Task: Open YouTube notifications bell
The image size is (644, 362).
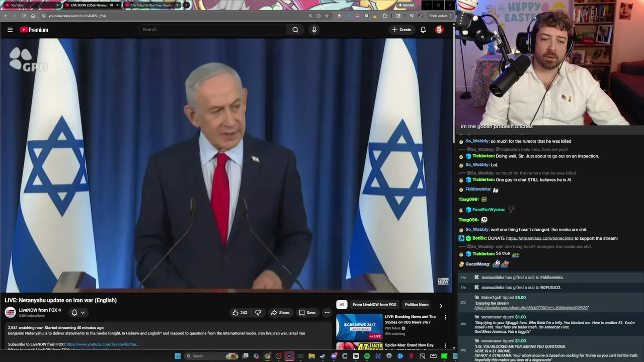Action: (x=423, y=30)
